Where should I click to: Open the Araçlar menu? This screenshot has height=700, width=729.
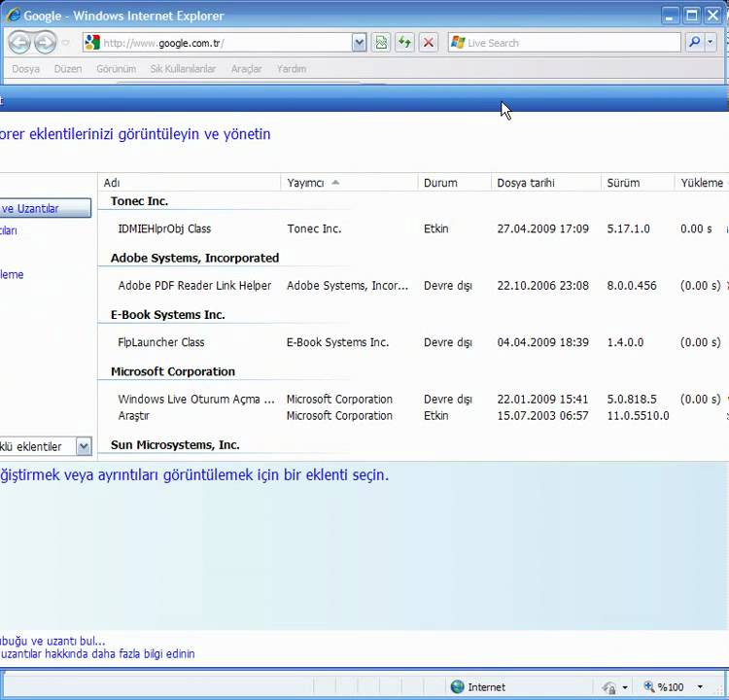point(247,69)
